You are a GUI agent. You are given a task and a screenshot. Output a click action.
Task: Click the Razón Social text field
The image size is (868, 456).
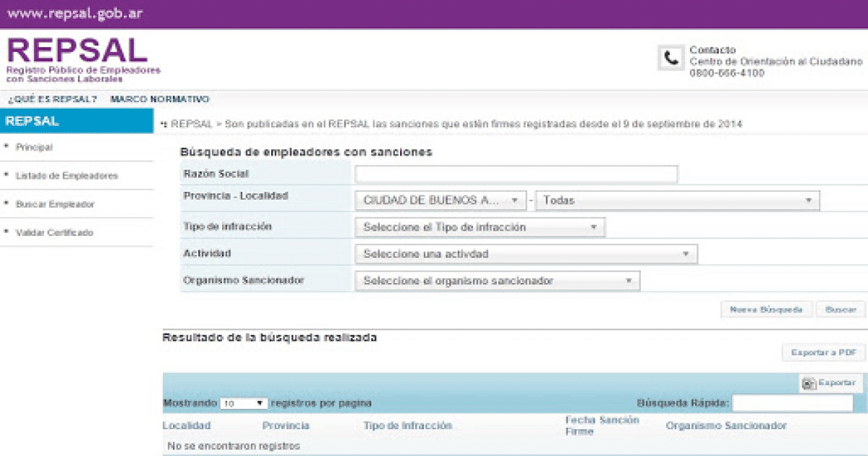pos(516,174)
